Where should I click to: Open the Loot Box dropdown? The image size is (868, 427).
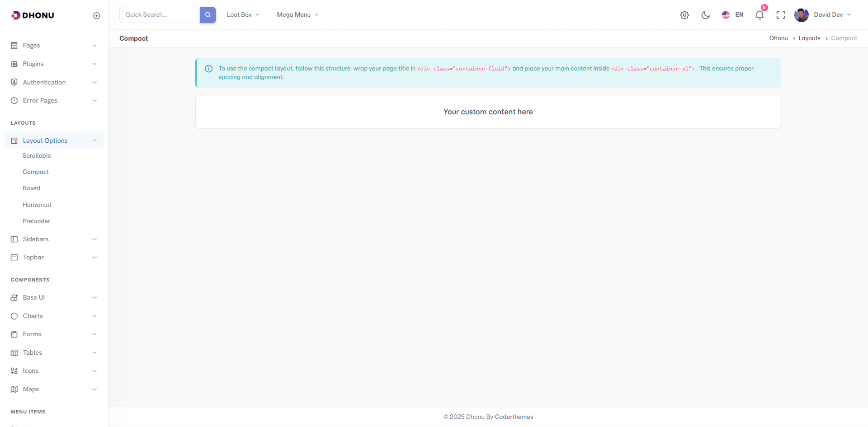click(243, 15)
